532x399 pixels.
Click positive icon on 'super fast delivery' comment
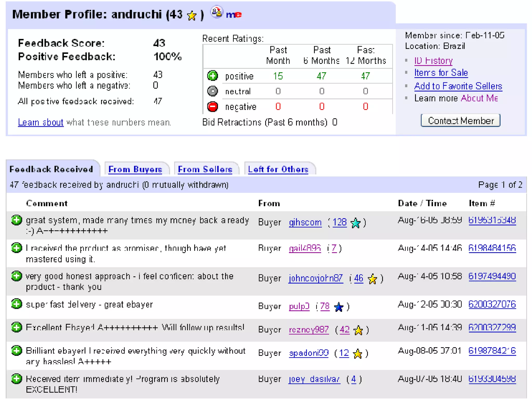17,304
